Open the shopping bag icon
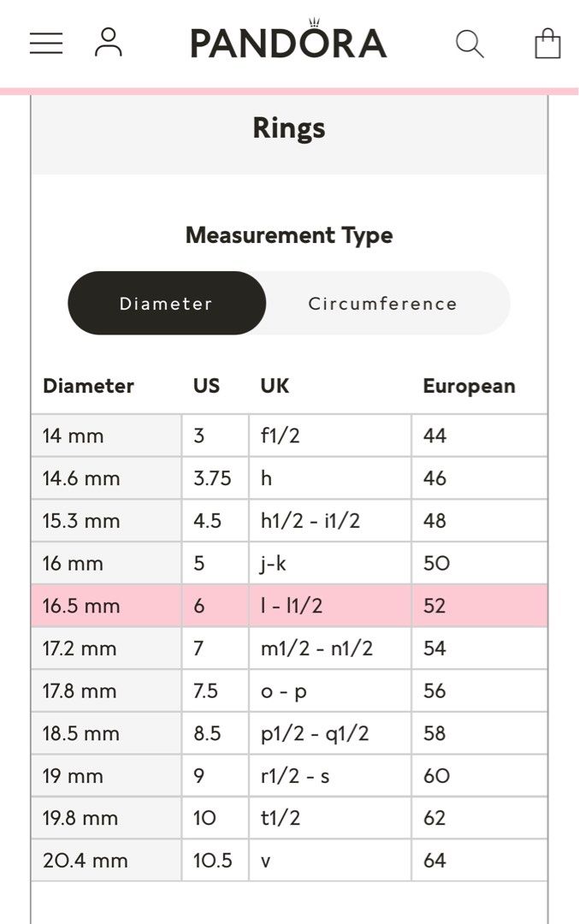Viewport: 579px width, 924px height. tap(547, 43)
